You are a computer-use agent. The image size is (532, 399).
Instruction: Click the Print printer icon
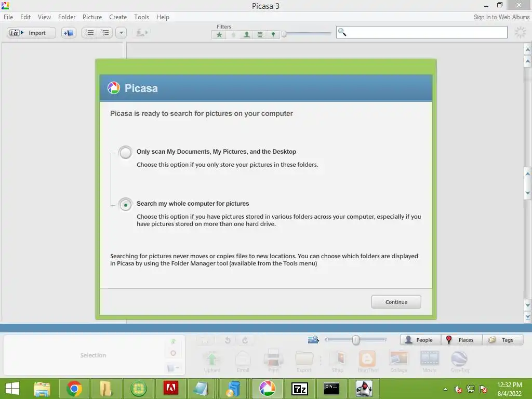[x=273, y=362]
